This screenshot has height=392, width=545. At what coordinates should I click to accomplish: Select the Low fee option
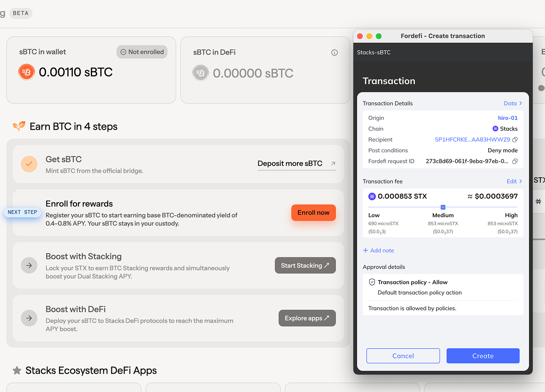click(x=374, y=215)
